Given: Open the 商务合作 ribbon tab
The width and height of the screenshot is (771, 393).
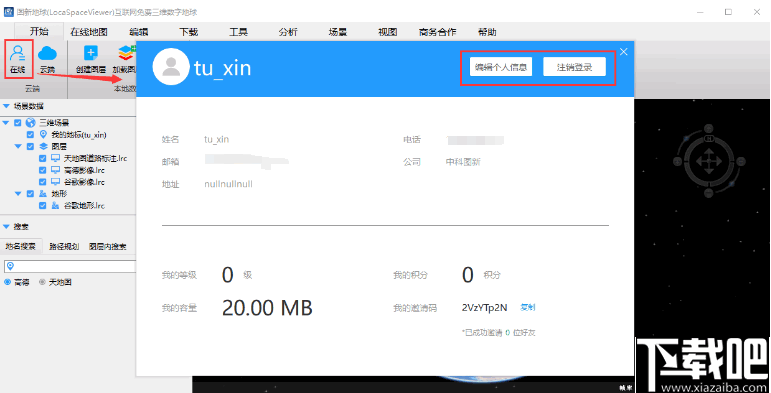Looking at the screenshot, I should pos(438,32).
